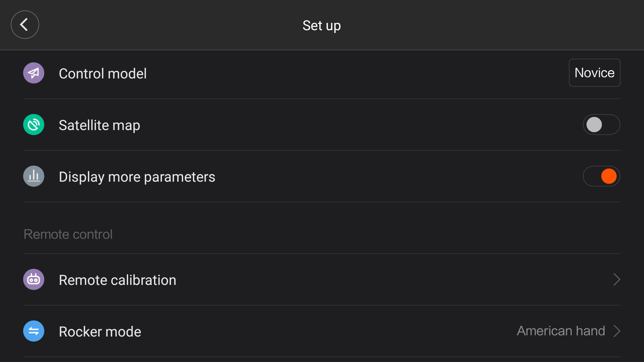Tap the purple Remote calibration controller icon
The width and height of the screenshot is (644, 362).
click(x=34, y=280)
